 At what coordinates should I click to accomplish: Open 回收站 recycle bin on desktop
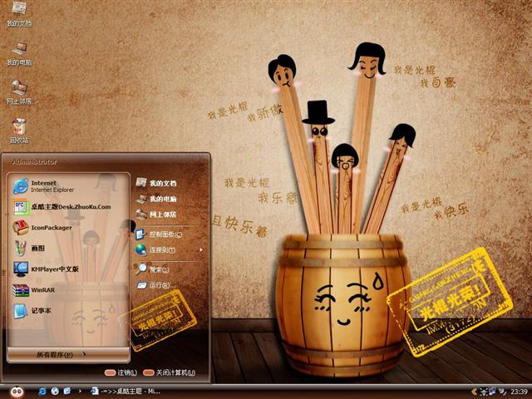(19, 131)
